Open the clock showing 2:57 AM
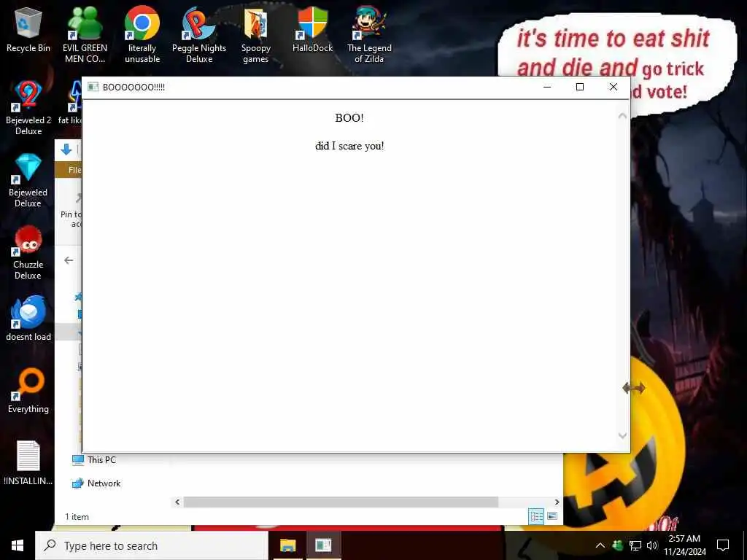Viewport: 747px width, 560px height. pyautogui.click(x=684, y=545)
